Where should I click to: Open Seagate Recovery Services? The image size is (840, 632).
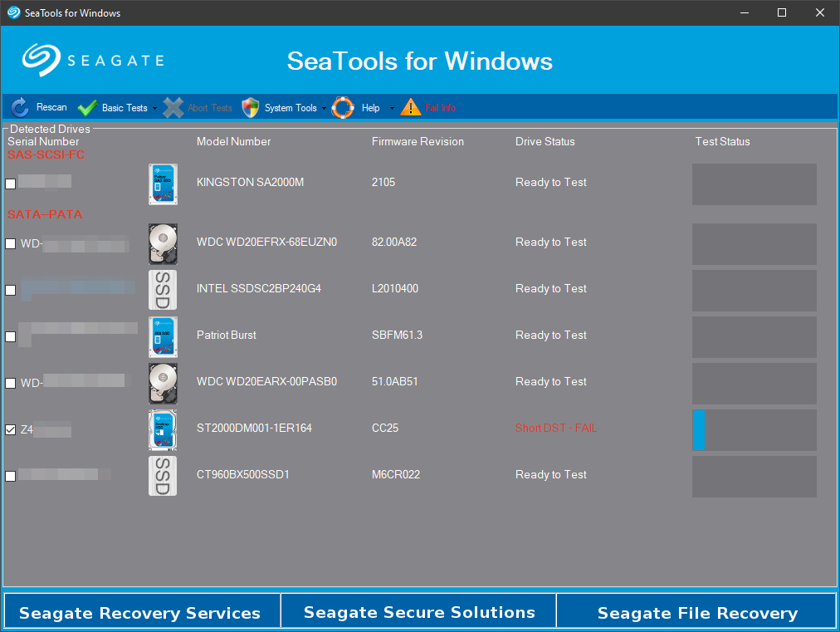pyautogui.click(x=142, y=610)
